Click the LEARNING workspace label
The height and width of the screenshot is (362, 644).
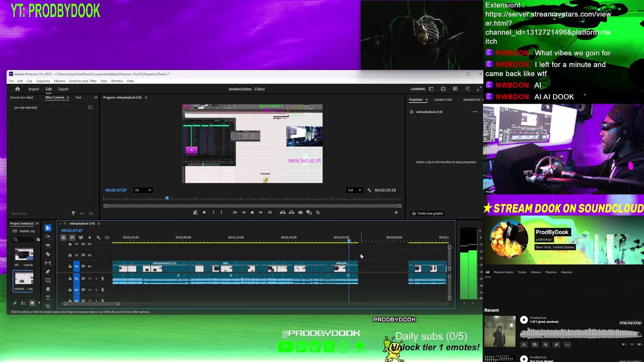tap(418, 89)
